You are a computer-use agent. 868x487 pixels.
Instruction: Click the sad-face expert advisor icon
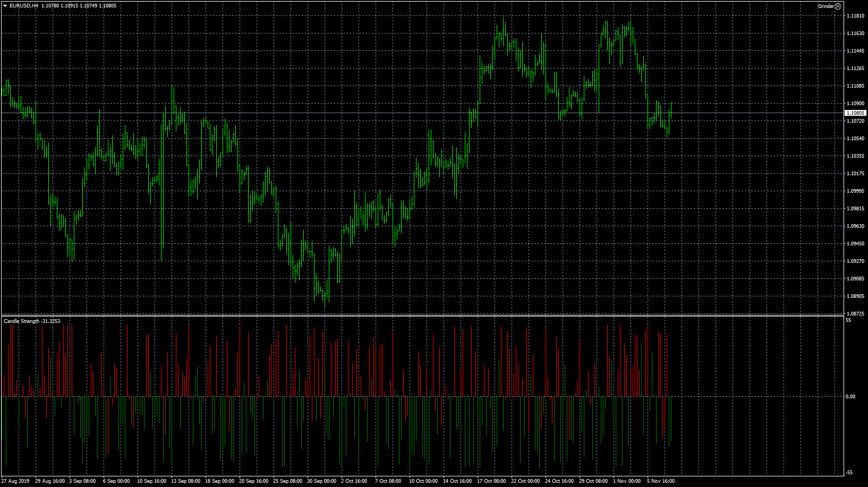point(838,6)
